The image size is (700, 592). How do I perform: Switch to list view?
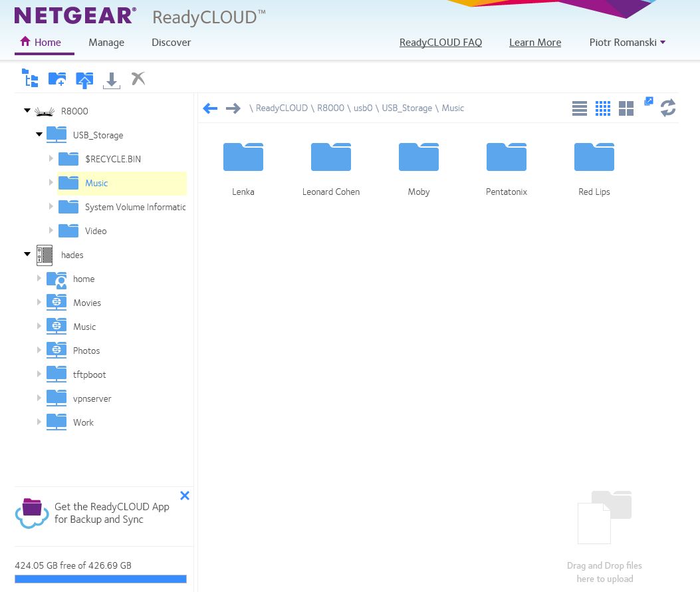[580, 108]
